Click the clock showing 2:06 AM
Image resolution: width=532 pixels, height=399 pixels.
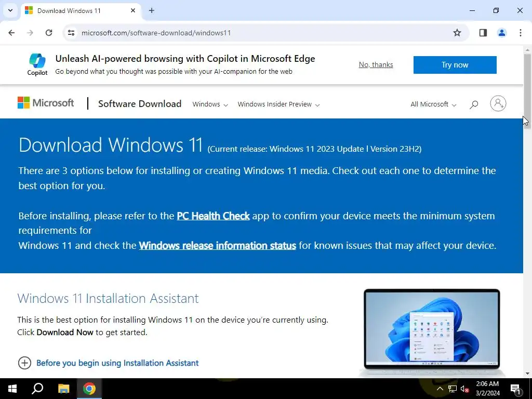tap(487, 389)
